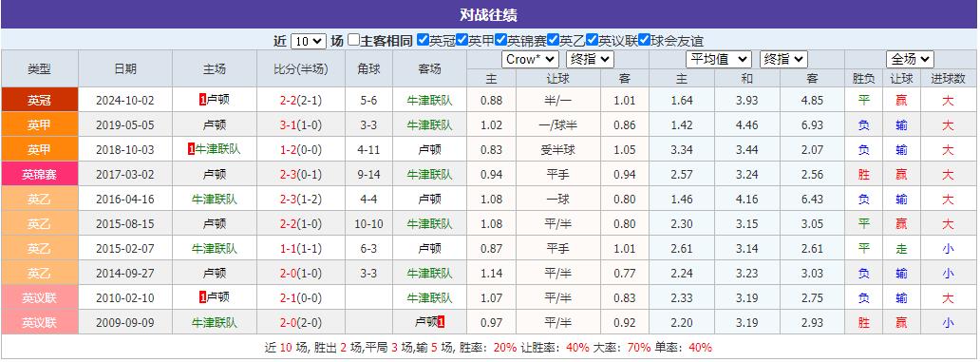Click the corner count 9-14
The width and height of the screenshot is (980, 362).
pyautogui.click(x=368, y=175)
